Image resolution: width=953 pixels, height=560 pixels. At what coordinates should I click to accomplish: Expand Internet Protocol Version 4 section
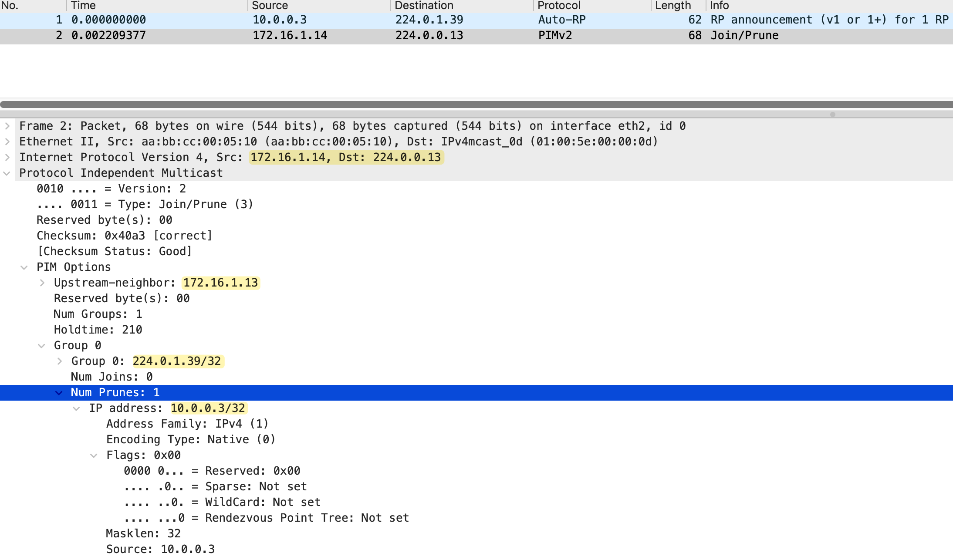[x=7, y=157]
